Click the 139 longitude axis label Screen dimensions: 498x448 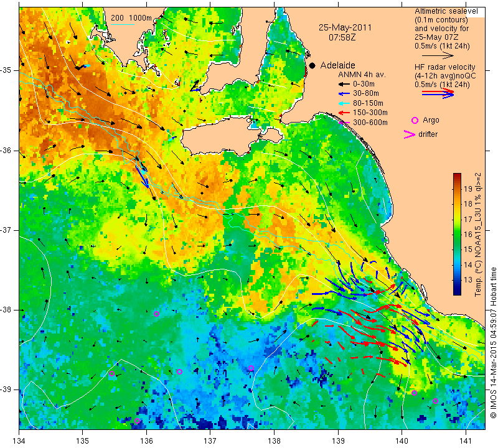tap(338, 441)
